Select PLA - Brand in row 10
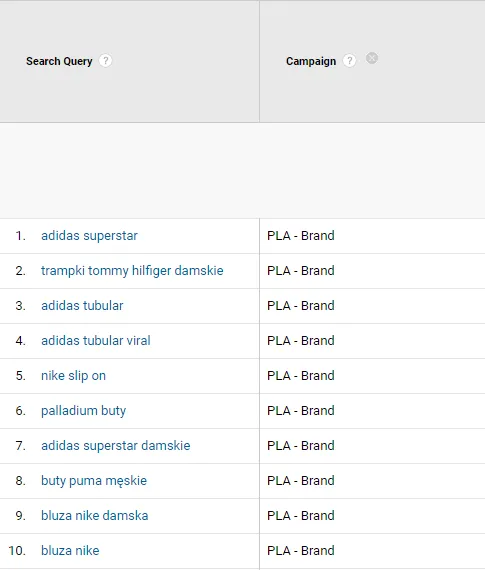 point(301,550)
